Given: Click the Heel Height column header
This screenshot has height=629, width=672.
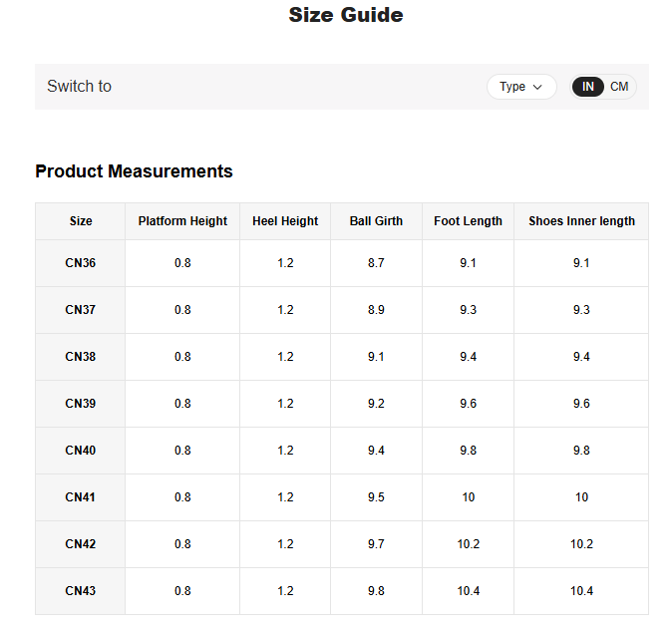Looking at the screenshot, I should pos(285,221).
